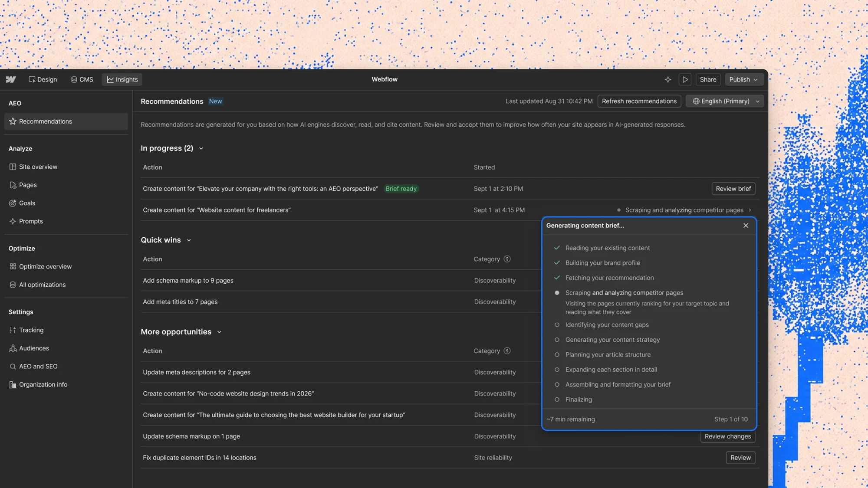Click the New badge beside Recommendations

215,101
